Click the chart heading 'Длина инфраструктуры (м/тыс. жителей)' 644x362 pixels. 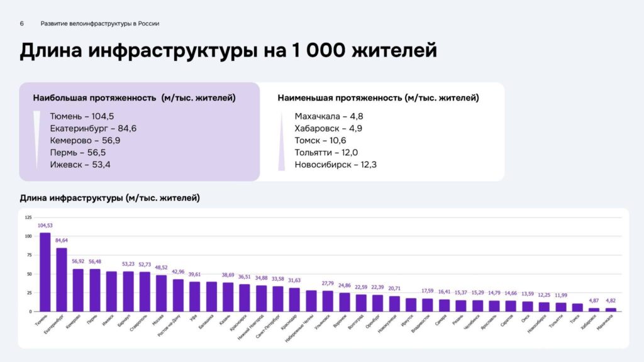click(110, 199)
